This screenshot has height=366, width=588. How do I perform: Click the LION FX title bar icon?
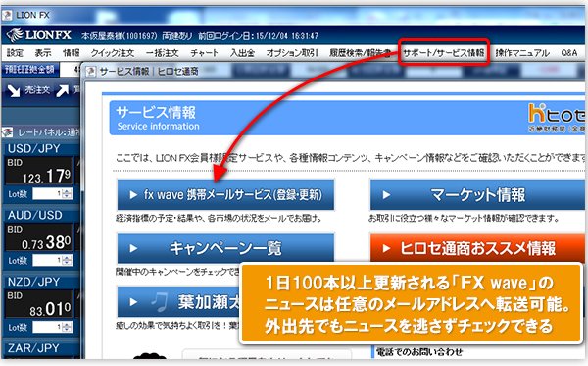point(7,15)
